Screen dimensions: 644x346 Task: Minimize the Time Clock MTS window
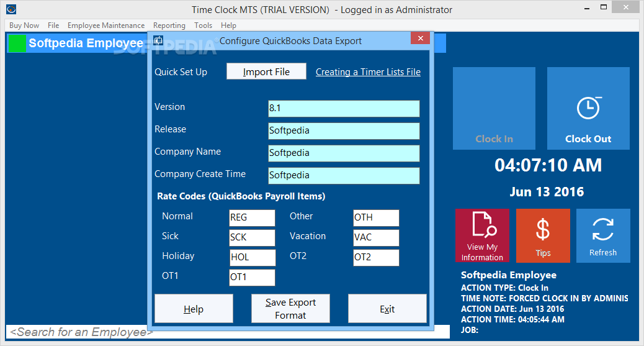pos(587,8)
